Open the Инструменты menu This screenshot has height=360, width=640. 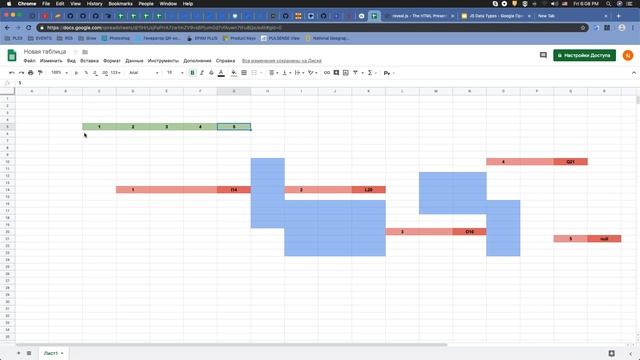pos(163,61)
